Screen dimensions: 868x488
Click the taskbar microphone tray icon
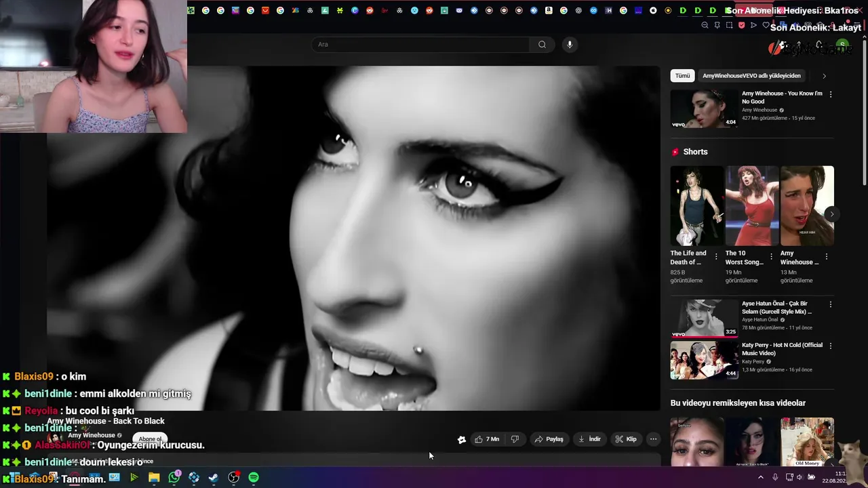(775, 477)
